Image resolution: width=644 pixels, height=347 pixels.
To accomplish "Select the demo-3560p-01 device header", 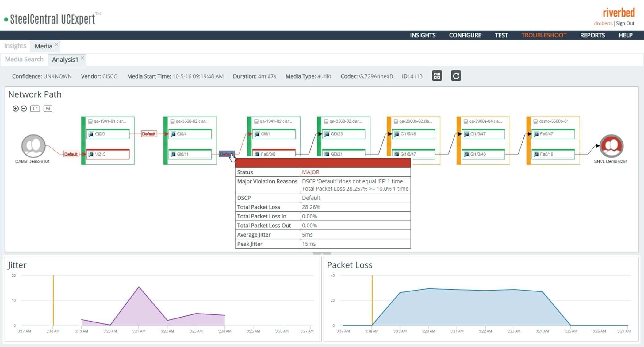I will point(551,121).
